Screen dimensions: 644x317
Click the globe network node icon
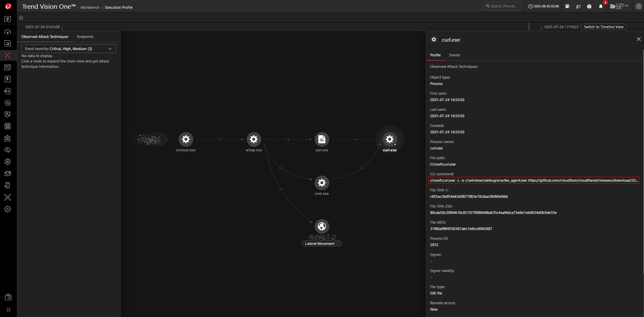tap(322, 226)
